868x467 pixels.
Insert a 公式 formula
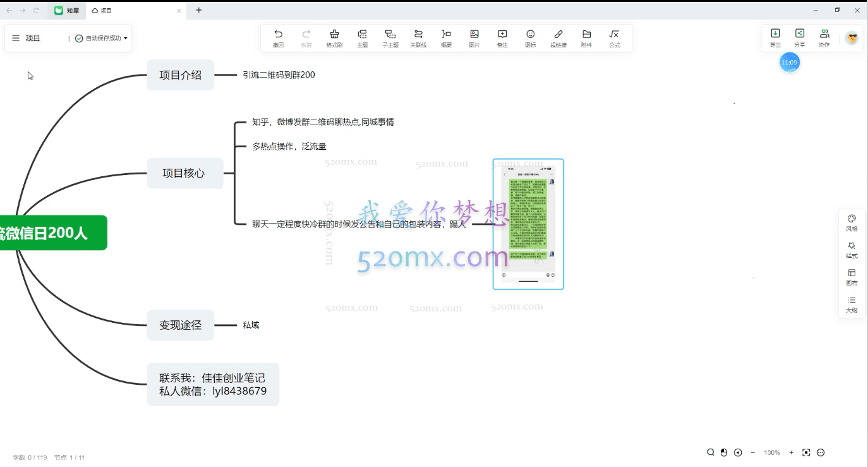[613, 38]
